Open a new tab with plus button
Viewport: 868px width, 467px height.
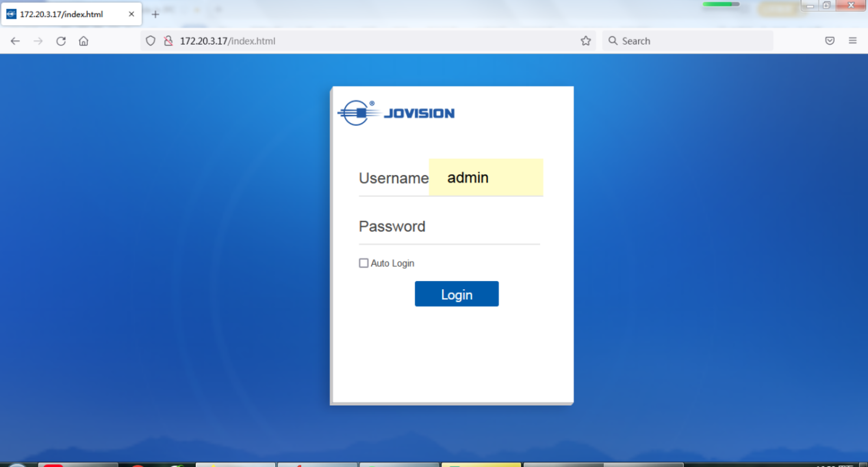(155, 14)
